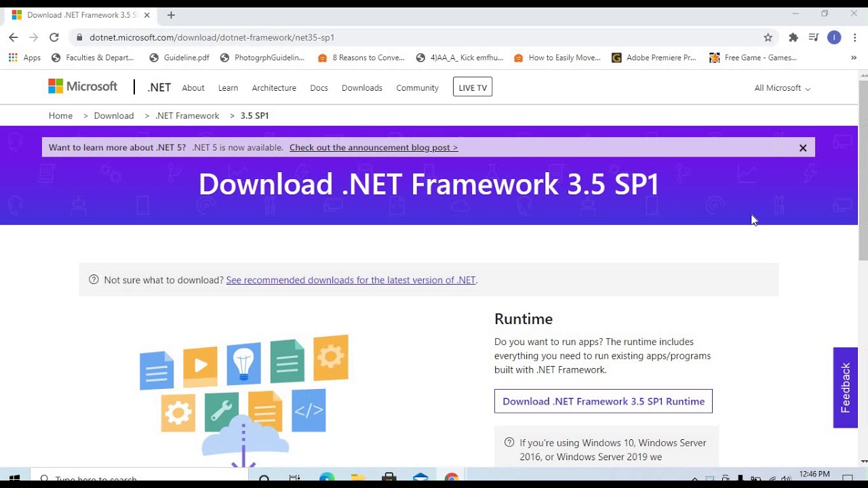
Task: Click the Runtime heading
Action: pos(524,319)
